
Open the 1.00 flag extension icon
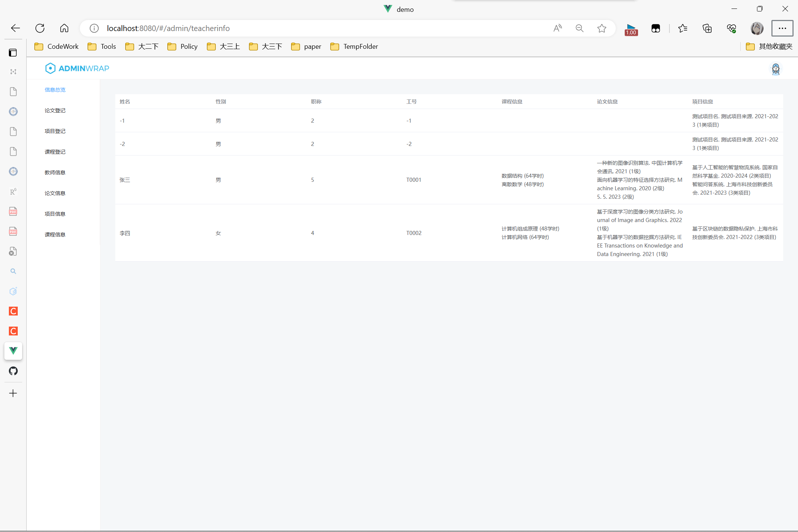(x=631, y=28)
